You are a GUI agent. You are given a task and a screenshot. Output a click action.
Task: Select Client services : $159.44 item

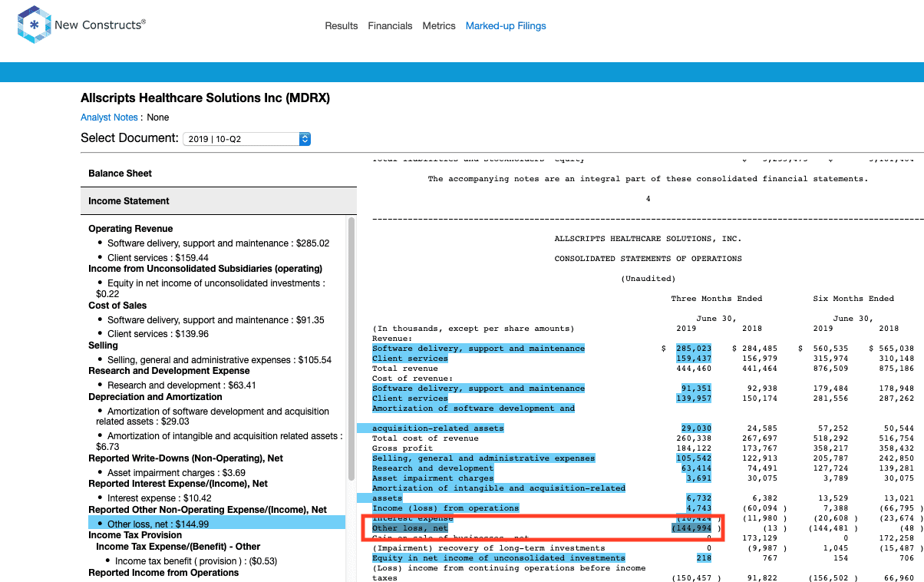coord(157,258)
